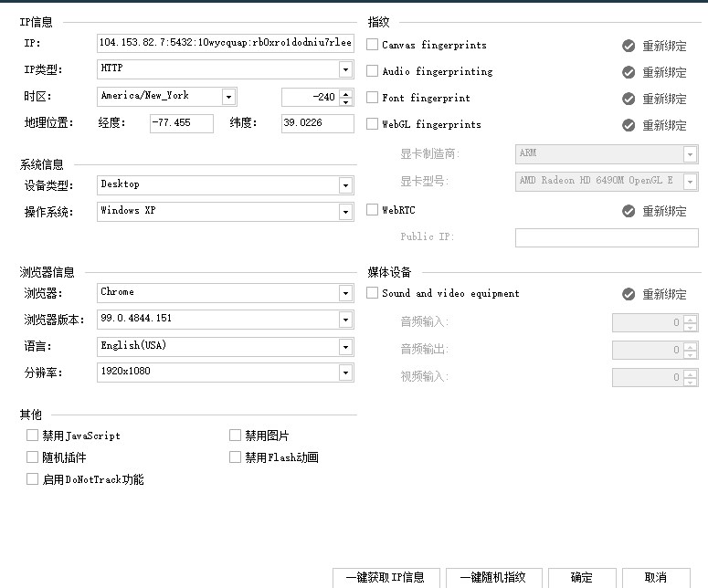Click rebind checkmark icon for Audio fingerprinting
Viewport: 708px width, 588px height.
pyautogui.click(x=629, y=72)
